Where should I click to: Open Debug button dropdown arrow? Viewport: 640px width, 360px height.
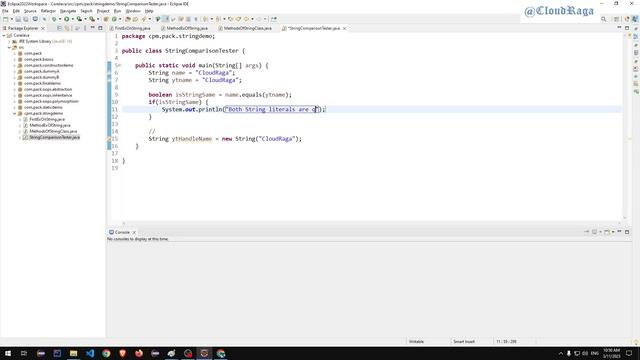tap(60, 19)
